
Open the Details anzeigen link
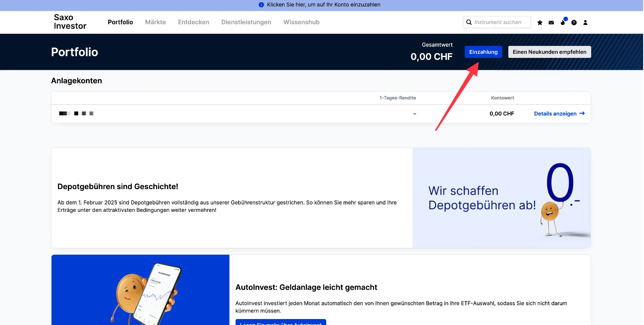pyautogui.click(x=559, y=114)
